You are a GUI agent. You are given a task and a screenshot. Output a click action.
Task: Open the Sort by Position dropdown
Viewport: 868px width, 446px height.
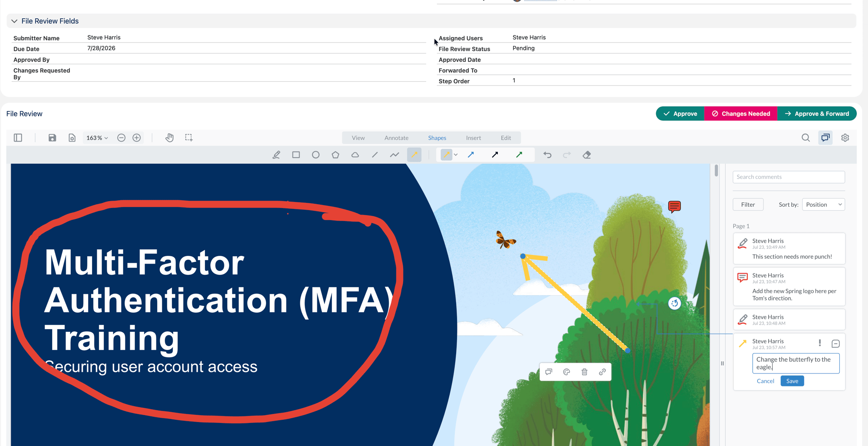823,205
